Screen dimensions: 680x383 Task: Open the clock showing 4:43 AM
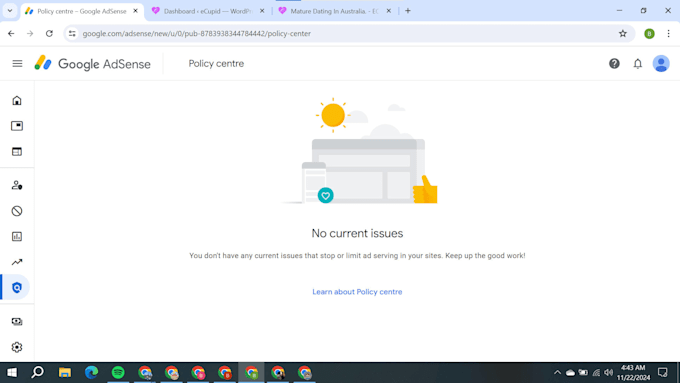click(633, 373)
